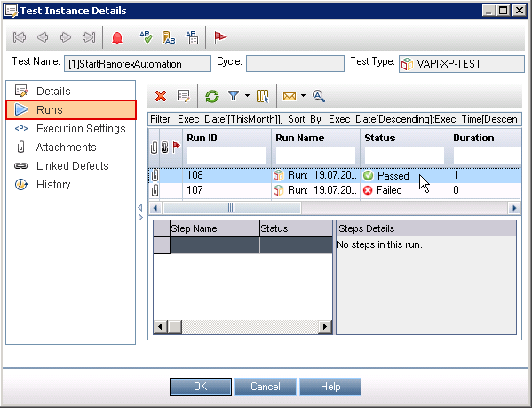Click attachment paperclip of run 108
This screenshot has height=408, width=532.
tap(155, 175)
